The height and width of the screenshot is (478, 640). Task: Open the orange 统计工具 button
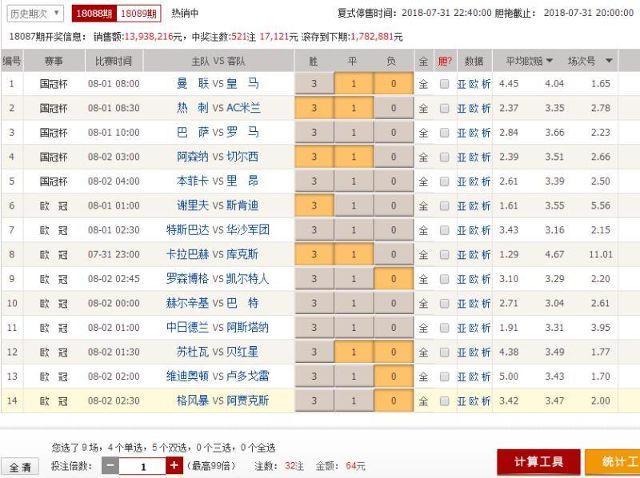[x=613, y=462]
